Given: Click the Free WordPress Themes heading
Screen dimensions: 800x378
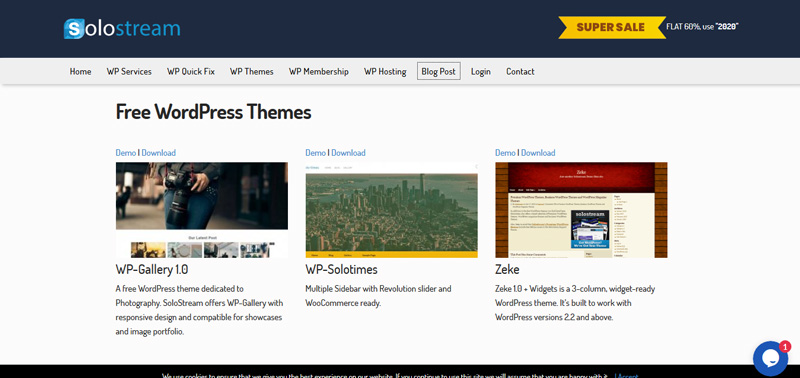Looking at the screenshot, I should coord(213,112).
